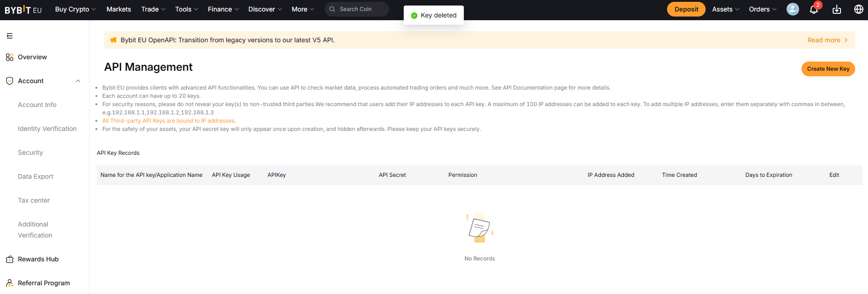This screenshot has width=868, height=294.
Task: Click the API Secret column header
Action: [x=392, y=175]
